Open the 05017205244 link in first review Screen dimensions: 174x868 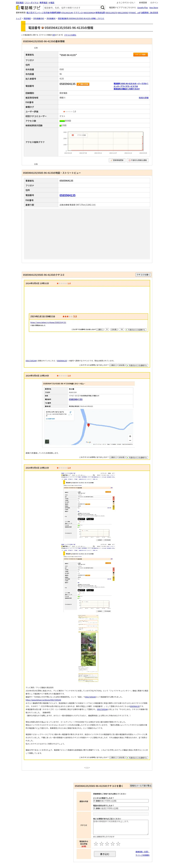[31, 361]
